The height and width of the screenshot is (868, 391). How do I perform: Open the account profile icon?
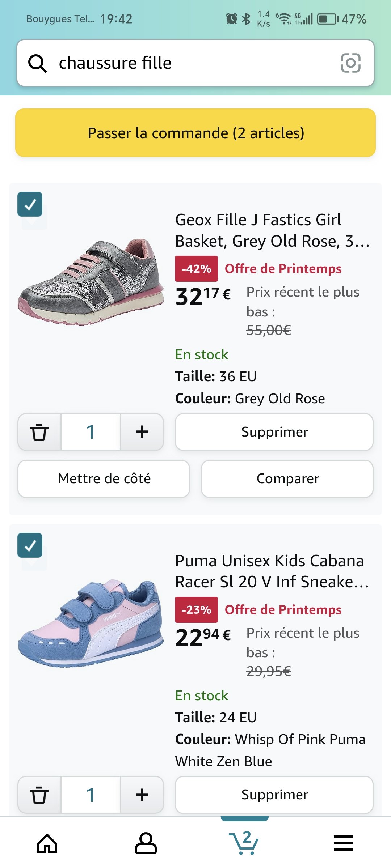(146, 843)
